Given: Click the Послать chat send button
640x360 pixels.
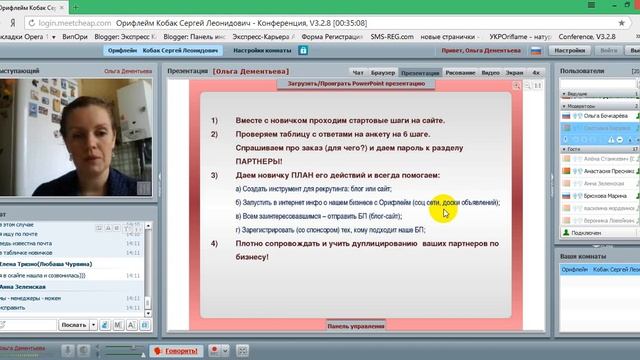Looking at the screenshot, I should click(x=73, y=325).
